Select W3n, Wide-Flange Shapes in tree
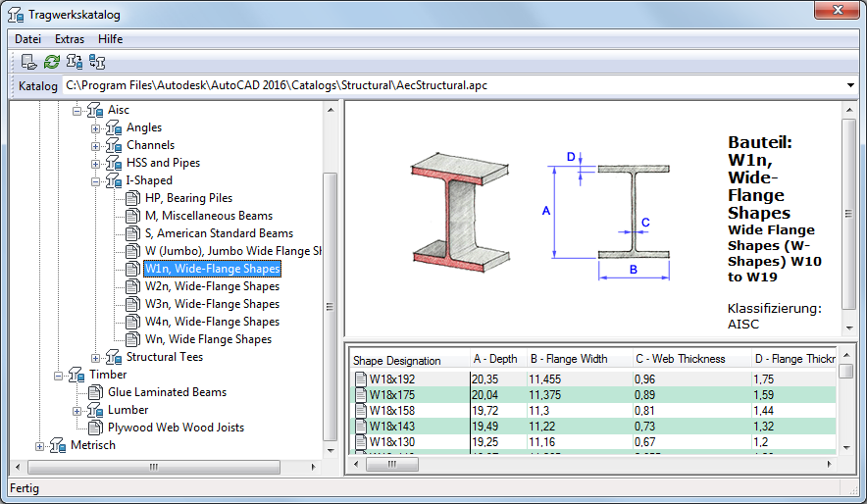The width and height of the screenshot is (867, 504). (x=212, y=304)
